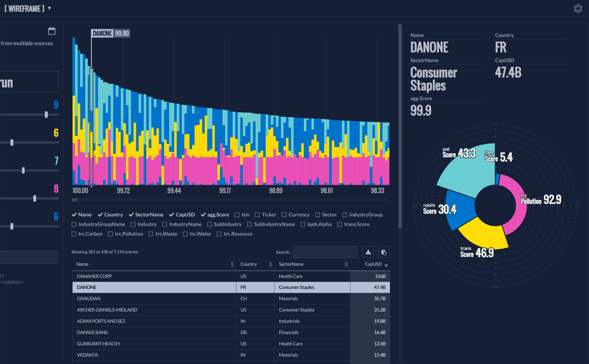Click the highlighted DANONE bar in chart
This screenshot has width=589, height=364.
click(91, 127)
